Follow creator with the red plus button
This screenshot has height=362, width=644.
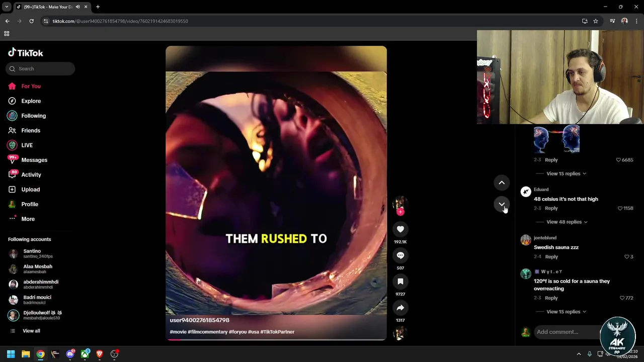[400, 212]
